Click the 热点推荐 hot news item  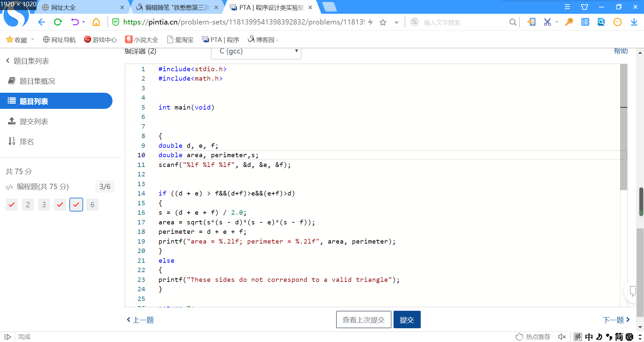click(x=533, y=337)
